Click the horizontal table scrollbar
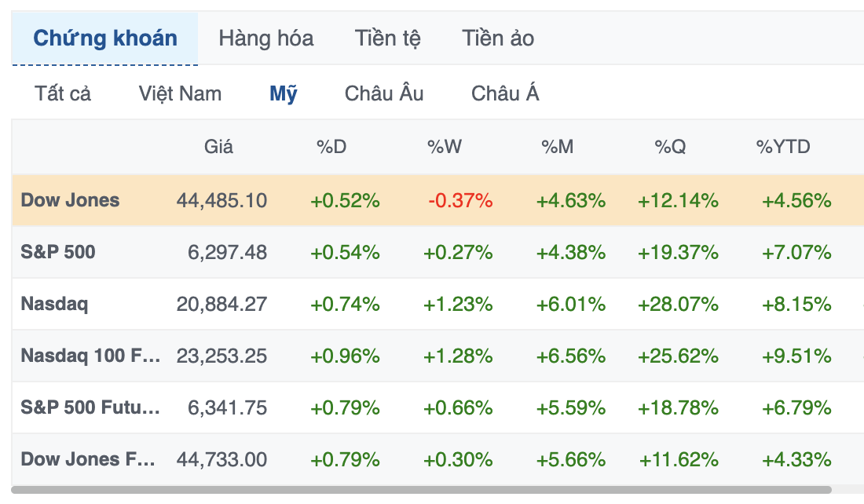 click(421, 490)
